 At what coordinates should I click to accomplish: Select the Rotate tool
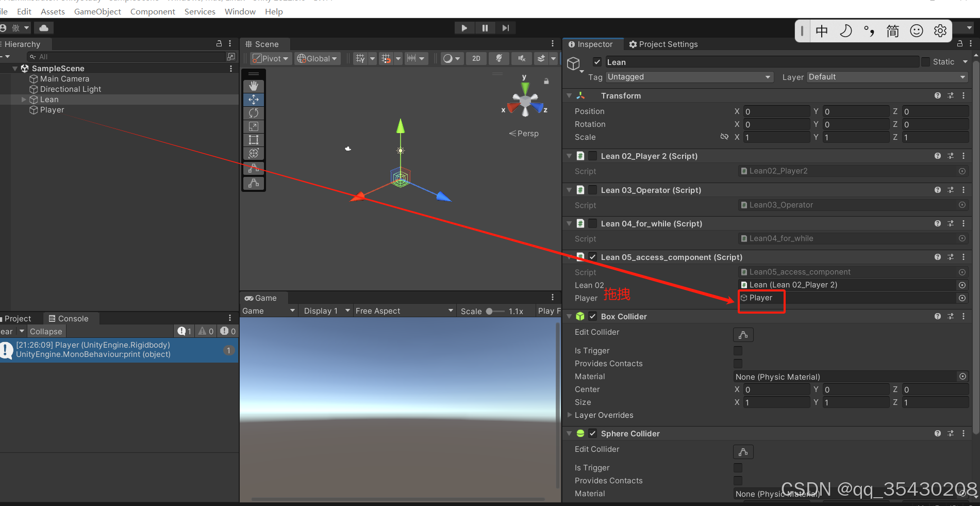tap(253, 113)
